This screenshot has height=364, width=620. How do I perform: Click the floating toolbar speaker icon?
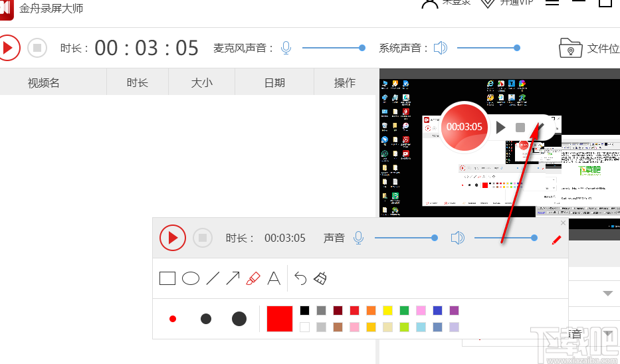457,238
